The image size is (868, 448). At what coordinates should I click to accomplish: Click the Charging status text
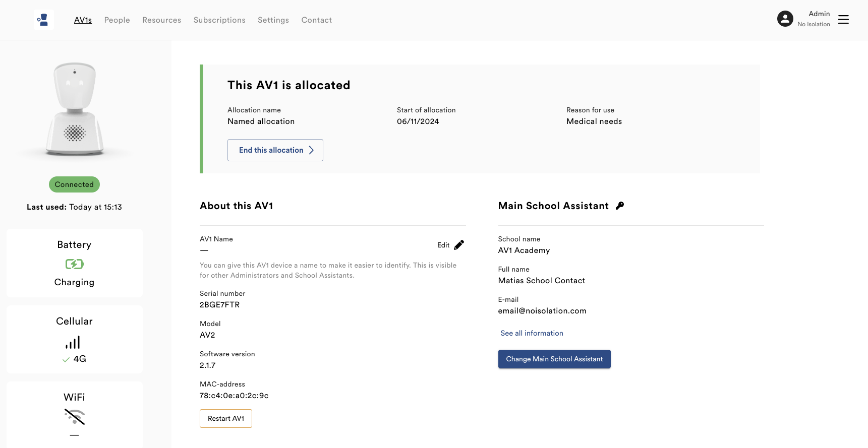[75, 282]
